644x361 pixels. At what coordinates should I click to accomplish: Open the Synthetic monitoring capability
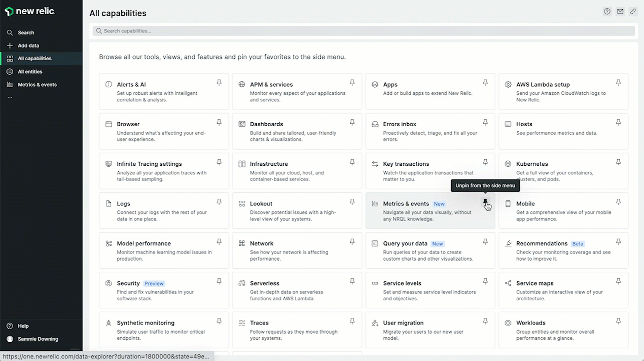(x=146, y=323)
